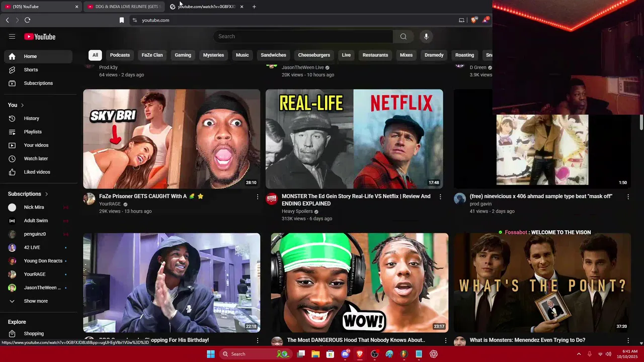Viewport: 644px width, 362px height.
Task: Start voice search with the microphone
Action: pos(426,36)
